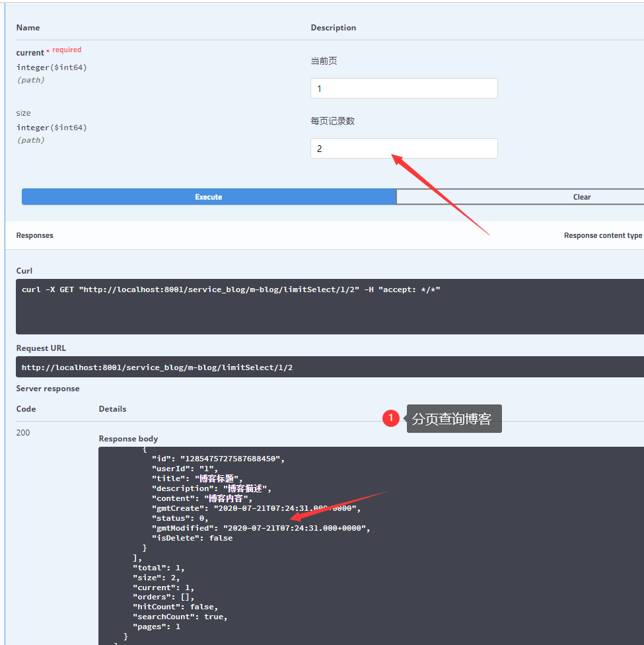The image size is (644, 645).
Task: Click the 当前页 input field
Action: (x=404, y=88)
